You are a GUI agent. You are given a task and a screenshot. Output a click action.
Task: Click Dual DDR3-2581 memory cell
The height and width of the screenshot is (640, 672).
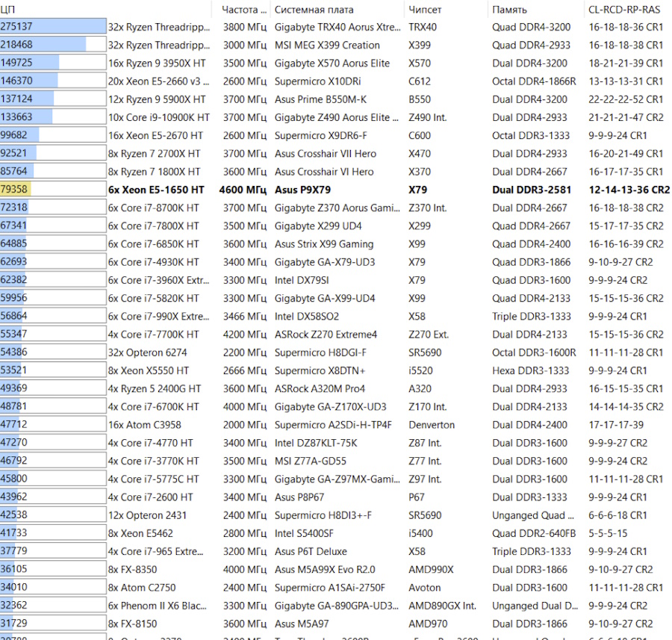click(532, 190)
